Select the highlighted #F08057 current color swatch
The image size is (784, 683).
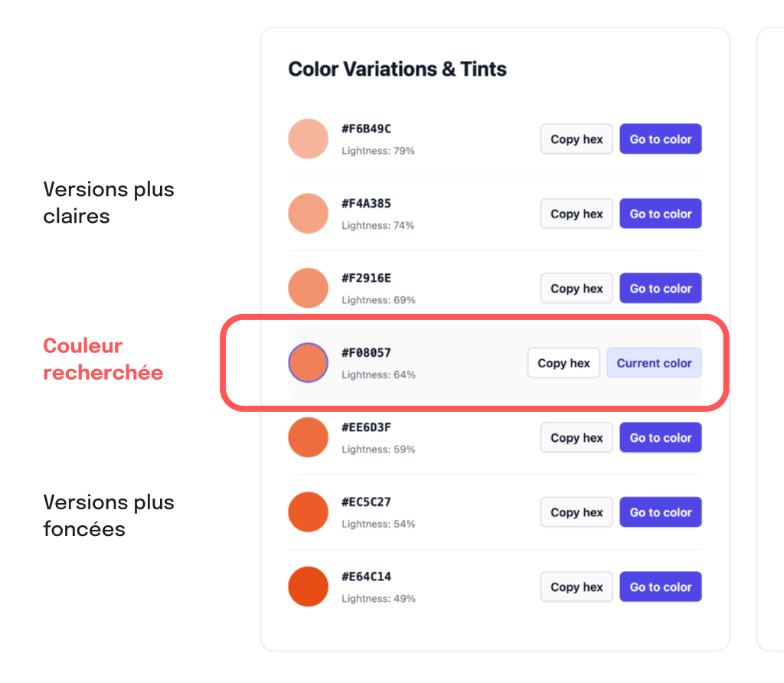(x=308, y=361)
